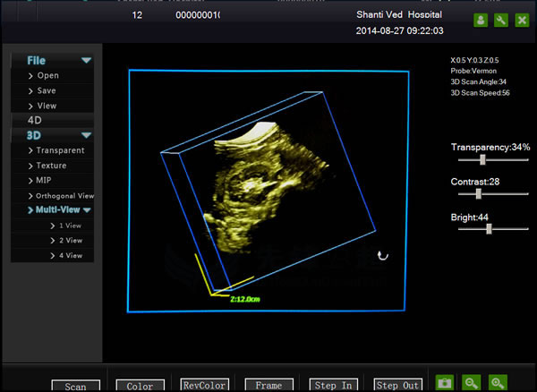Click the Frame button
This screenshot has width=537, height=392.
tap(268, 385)
